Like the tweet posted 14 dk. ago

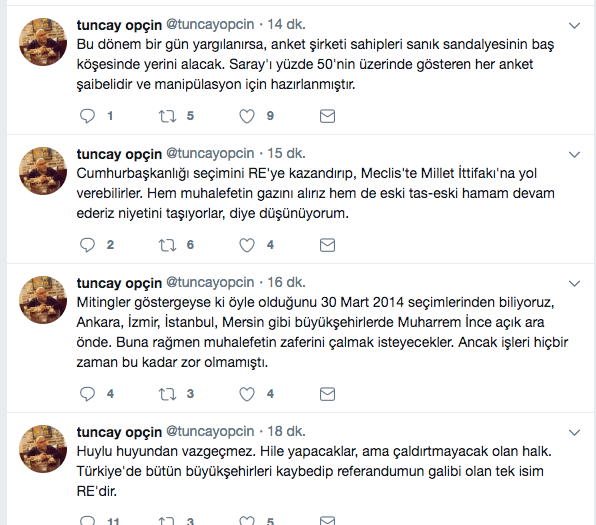(247, 116)
